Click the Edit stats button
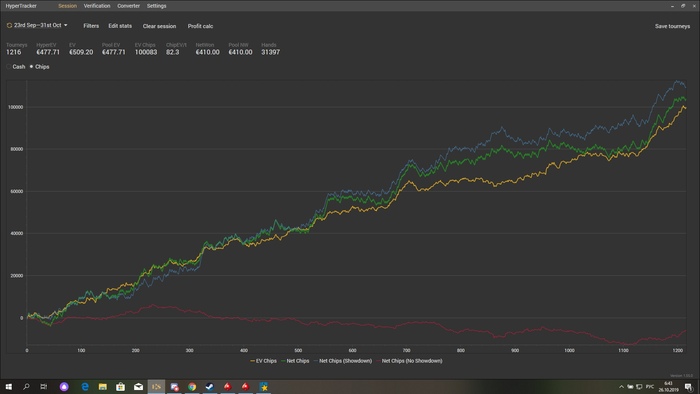Screen dimensions: 700x394 (120, 26)
